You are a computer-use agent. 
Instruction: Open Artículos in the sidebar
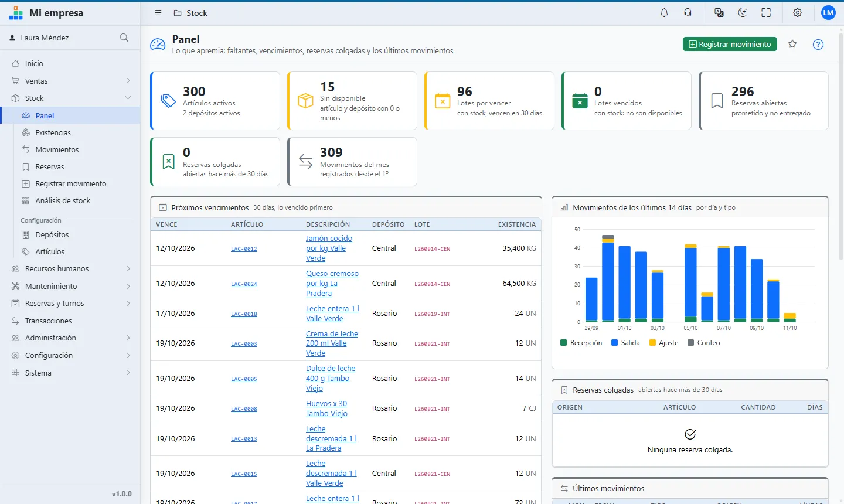point(50,251)
